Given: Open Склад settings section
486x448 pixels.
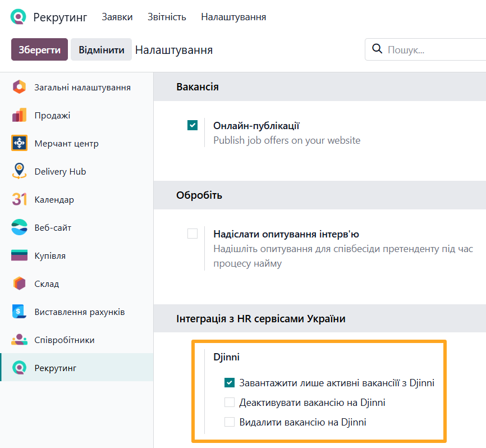Looking at the screenshot, I should pos(76,284).
